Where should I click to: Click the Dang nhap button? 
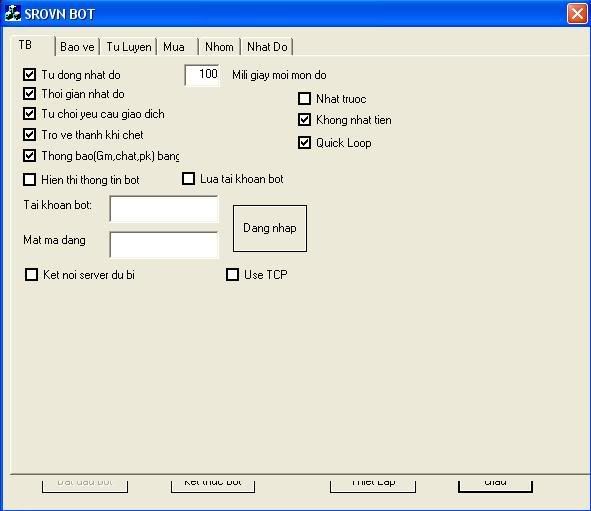(270, 228)
